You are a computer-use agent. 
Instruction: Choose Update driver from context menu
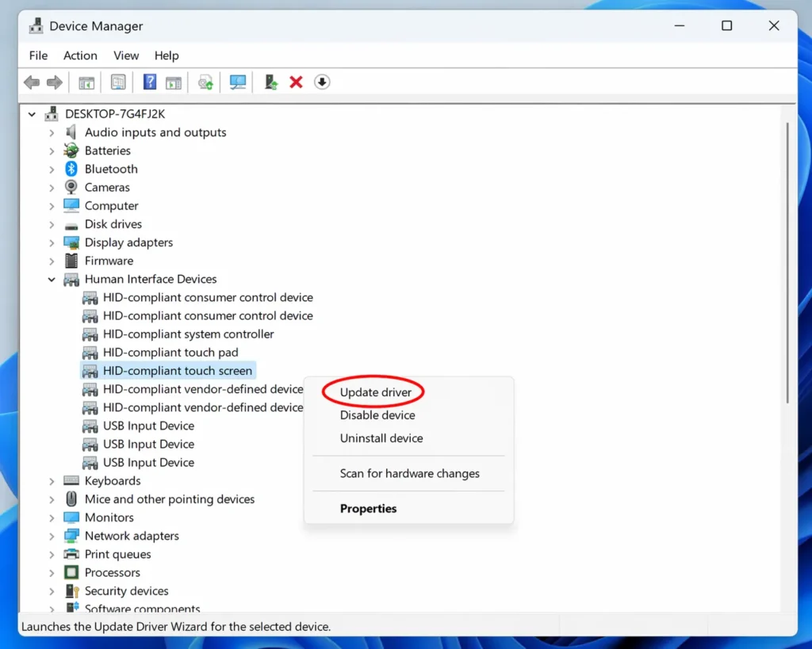[x=375, y=392]
